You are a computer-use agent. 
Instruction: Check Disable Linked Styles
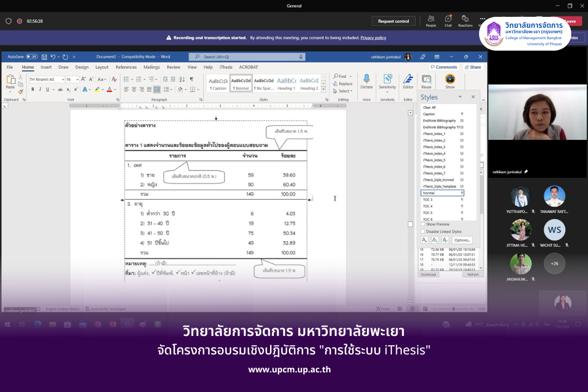point(423,231)
